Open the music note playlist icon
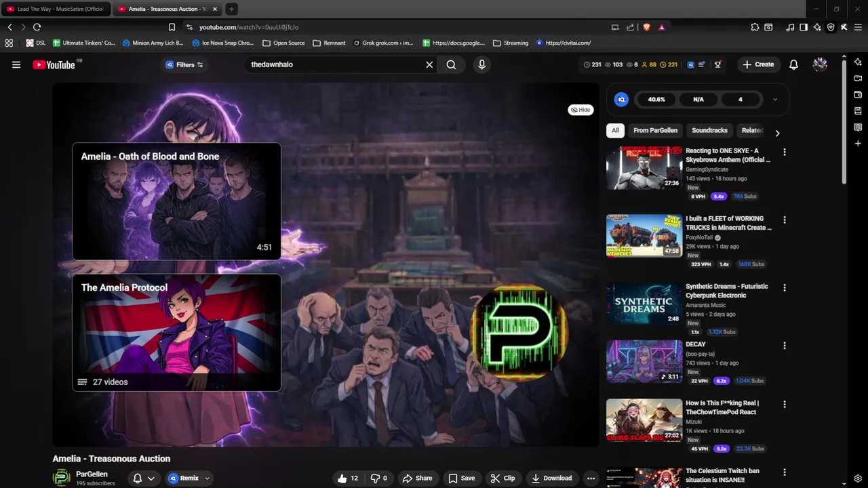The width and height of the screenshot is (868, 488). pos(790,27)
